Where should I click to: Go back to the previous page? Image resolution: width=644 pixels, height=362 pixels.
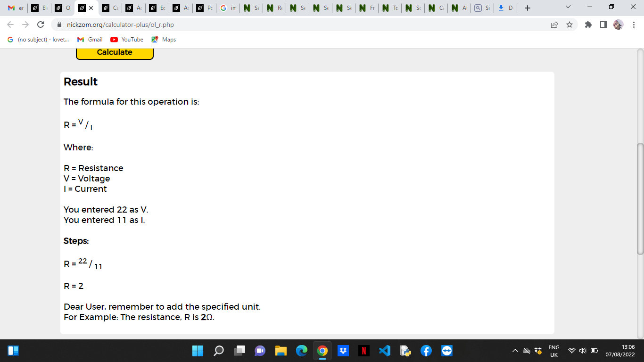10,25
